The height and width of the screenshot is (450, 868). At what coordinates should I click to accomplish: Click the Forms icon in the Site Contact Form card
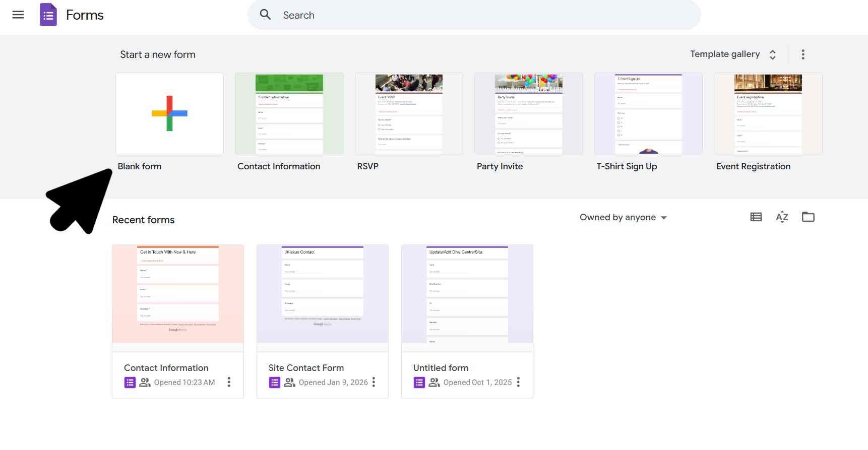275,382
